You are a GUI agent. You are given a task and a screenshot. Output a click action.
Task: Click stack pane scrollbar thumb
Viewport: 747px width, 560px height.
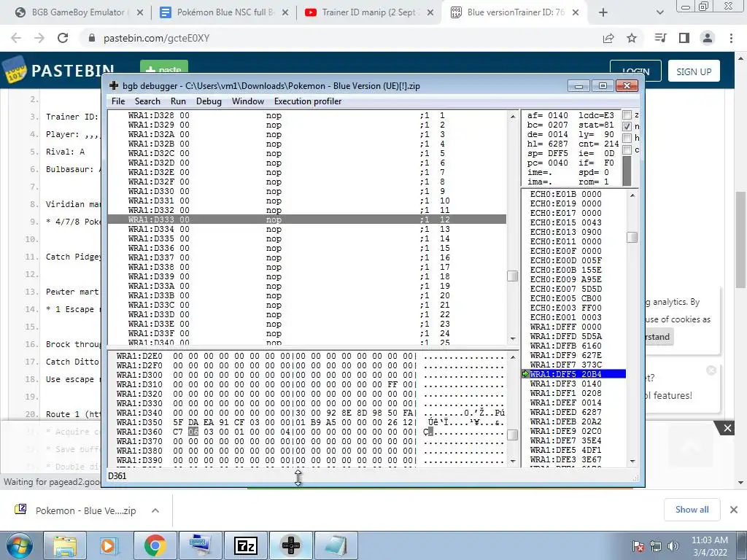tap(632, 237)
